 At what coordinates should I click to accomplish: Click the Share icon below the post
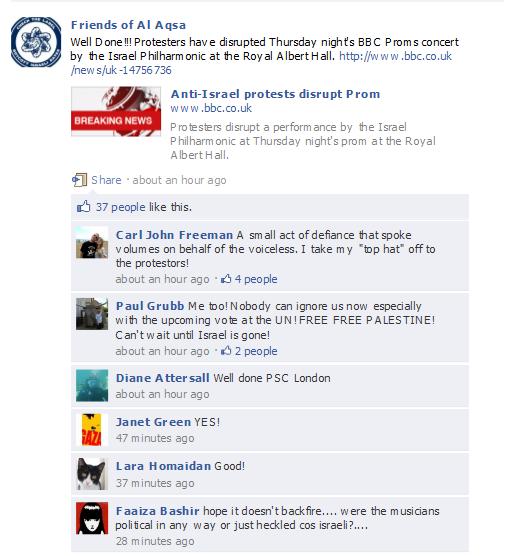tap(80, 180)
